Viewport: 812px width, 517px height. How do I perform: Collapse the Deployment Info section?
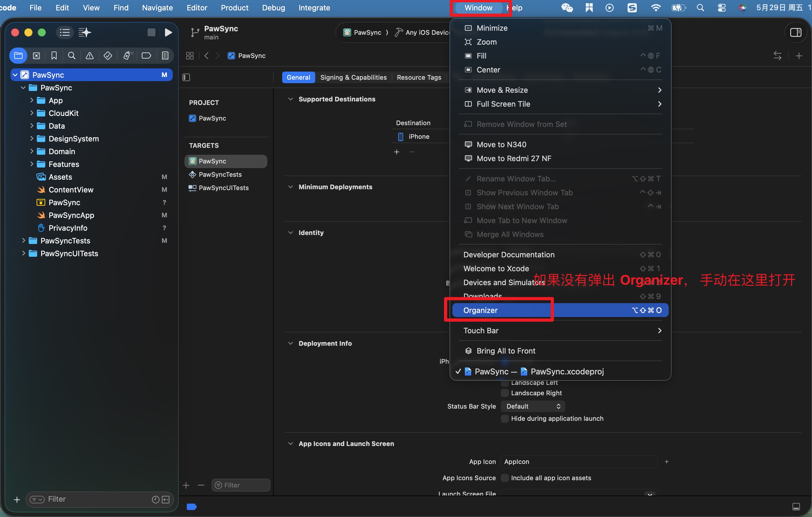pos(290,343)
